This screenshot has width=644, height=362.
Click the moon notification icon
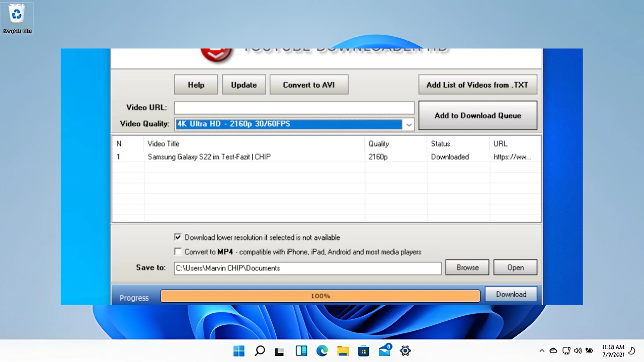coord(632,351)
